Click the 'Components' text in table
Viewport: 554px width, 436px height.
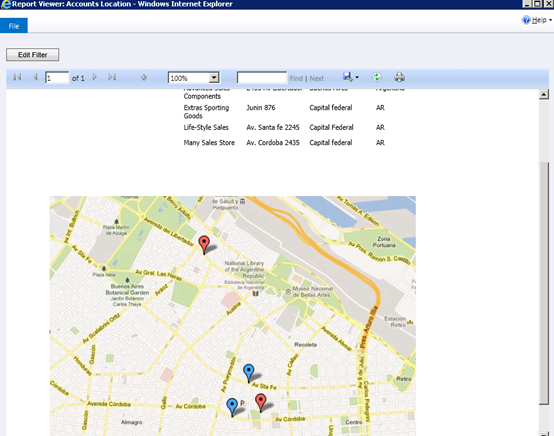pos(202,96)
